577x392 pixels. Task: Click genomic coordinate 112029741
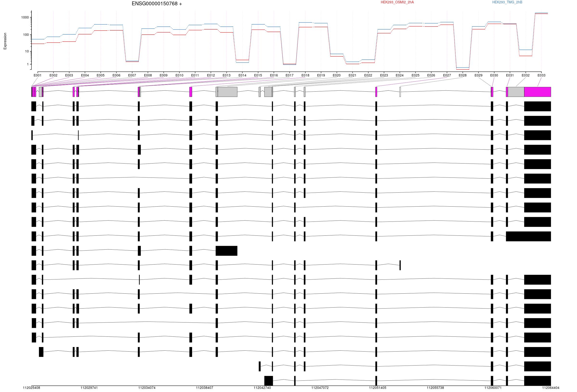coord(89,388)
